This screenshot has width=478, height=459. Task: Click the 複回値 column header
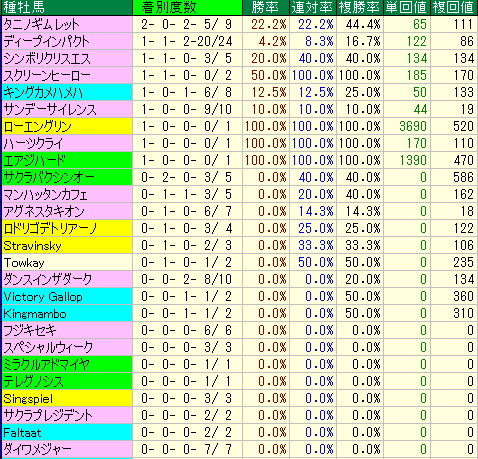point(454,7)
